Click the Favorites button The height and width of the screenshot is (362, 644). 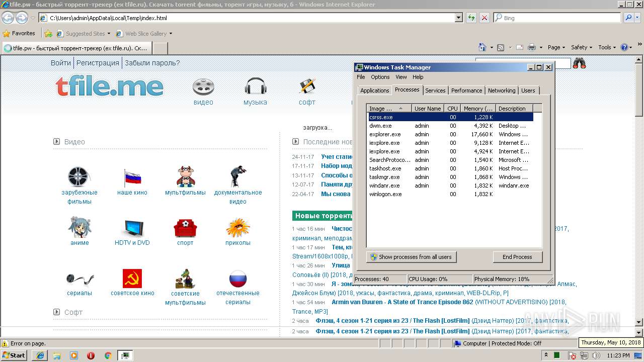(x=19, y=34)
